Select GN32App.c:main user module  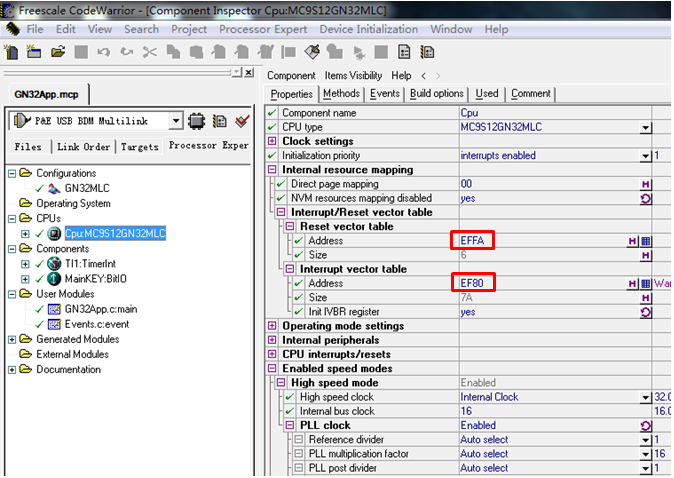coord(101,309)
